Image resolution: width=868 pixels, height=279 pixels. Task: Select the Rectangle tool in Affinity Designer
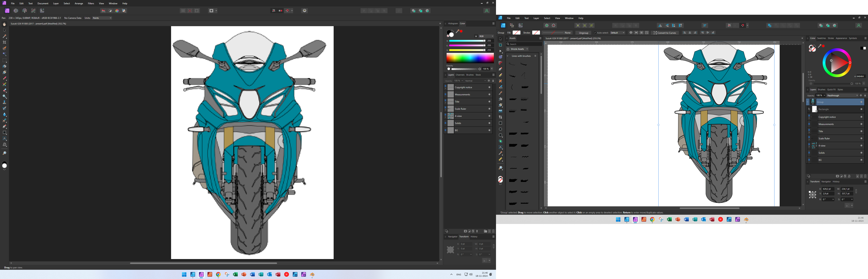click(x=500, y=123)
